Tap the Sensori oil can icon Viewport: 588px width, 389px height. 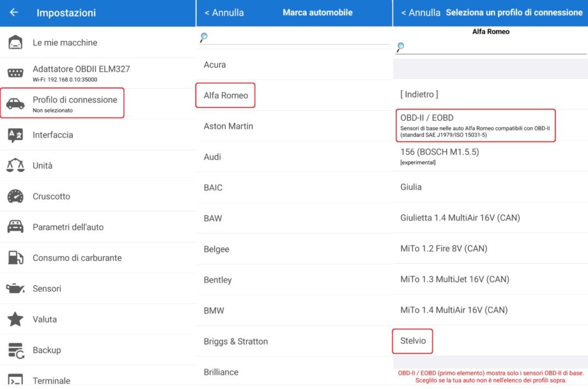click(x=15, y=288)
